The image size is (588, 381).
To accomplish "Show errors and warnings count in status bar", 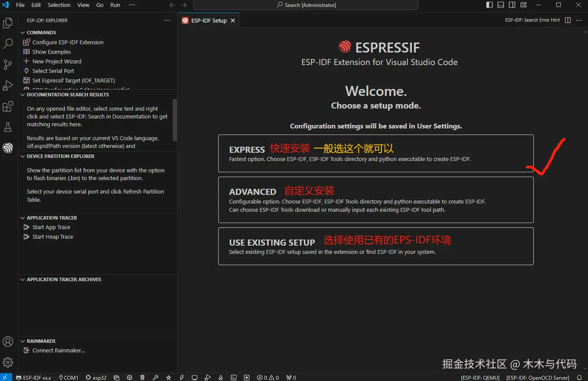I will click(268, 378).
